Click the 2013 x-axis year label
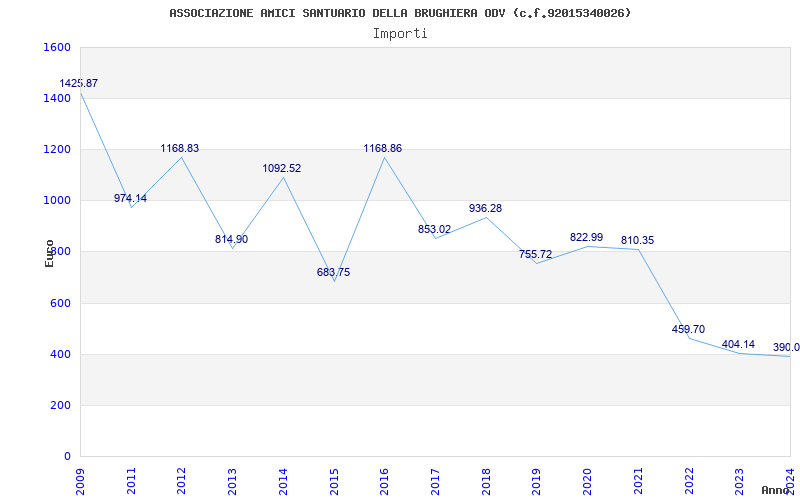This screenshot has width=800, height=500. (233, 481)
